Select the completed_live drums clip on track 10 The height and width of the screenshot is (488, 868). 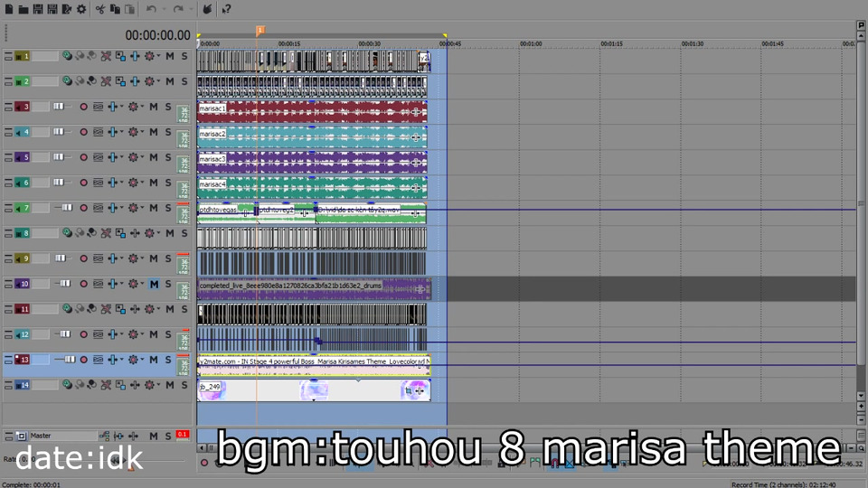coord(314,289)
